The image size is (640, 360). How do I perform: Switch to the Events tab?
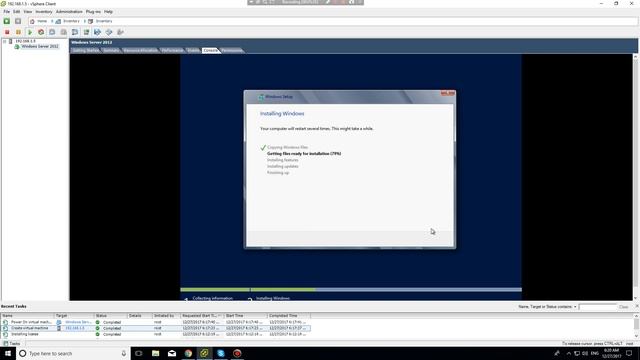193,51
